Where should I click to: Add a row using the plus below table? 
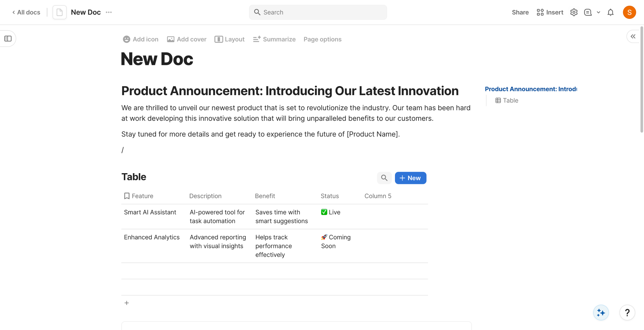coord(127,303)
